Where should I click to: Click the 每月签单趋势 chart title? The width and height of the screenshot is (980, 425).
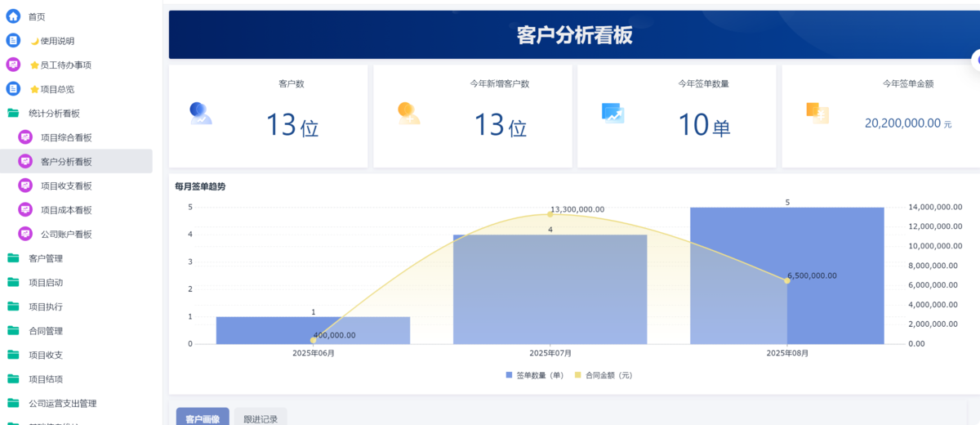[200, 186]
